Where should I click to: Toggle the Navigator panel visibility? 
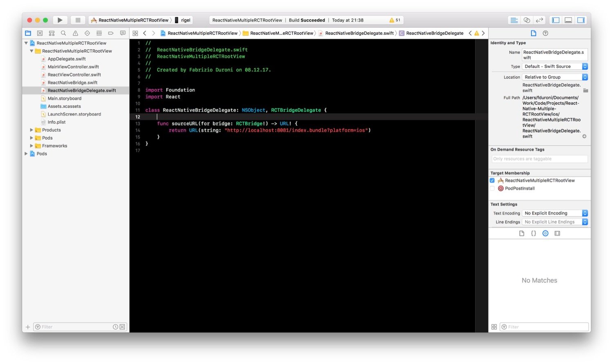tap(555, 20)
